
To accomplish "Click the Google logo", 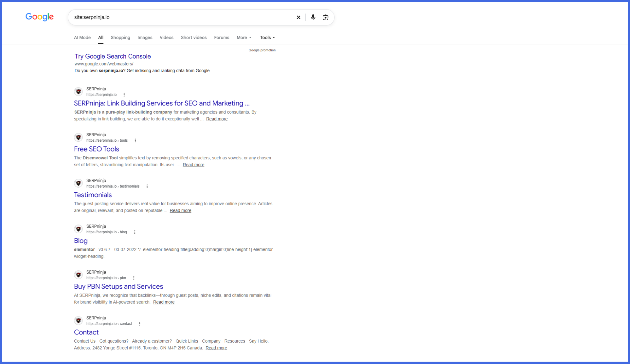I will pyautogui.click(x=39, y=17).
